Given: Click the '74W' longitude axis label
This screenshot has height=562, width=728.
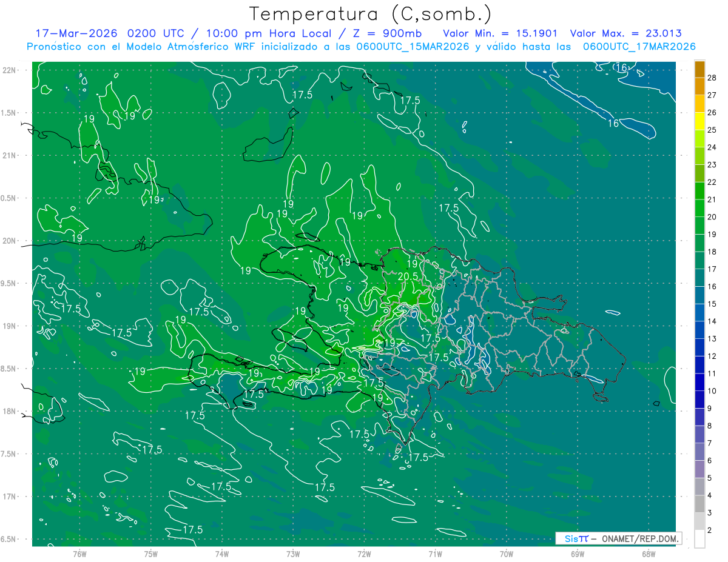Looking at the screenshot, I should [x=221, y=554].
